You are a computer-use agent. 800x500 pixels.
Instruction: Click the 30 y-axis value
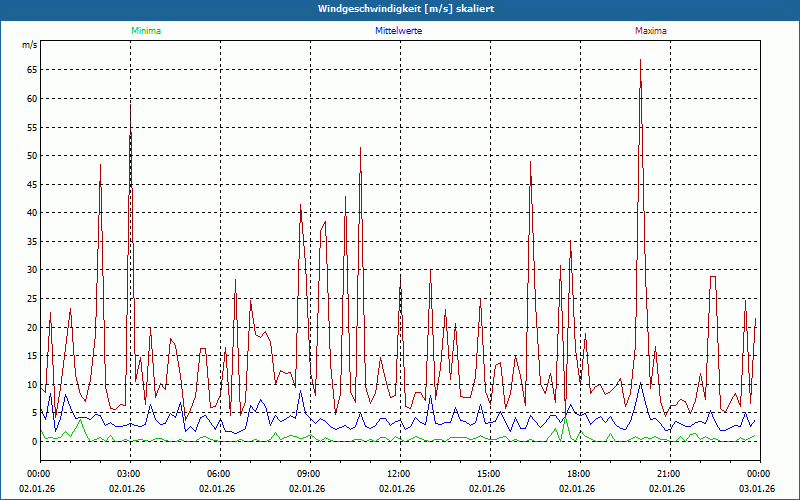click(32, 270)
